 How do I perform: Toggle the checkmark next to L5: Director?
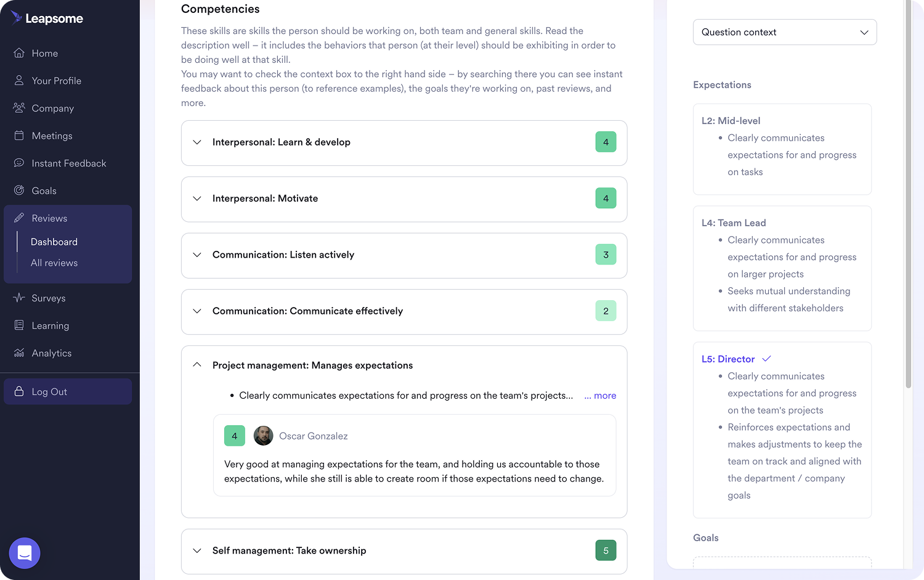click(x=766, y=358)
